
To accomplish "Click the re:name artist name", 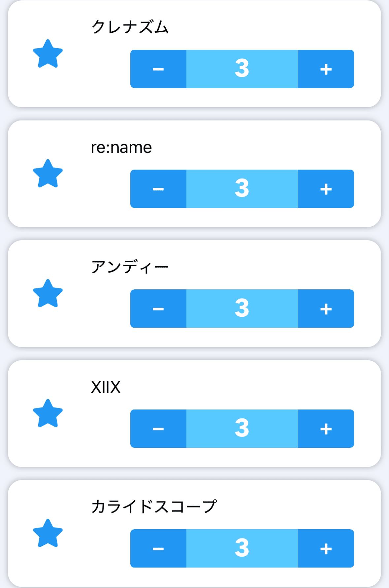I will [121, 147].
